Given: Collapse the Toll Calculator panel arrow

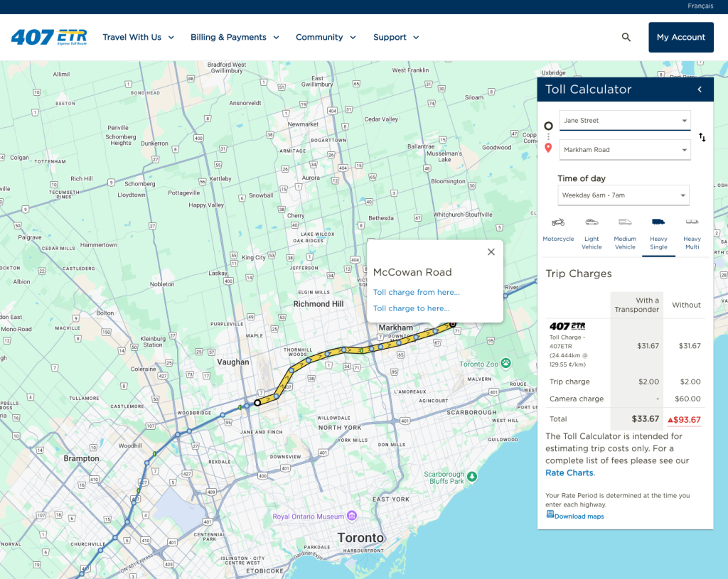Looking at the screenshot, I should [700, 90].
